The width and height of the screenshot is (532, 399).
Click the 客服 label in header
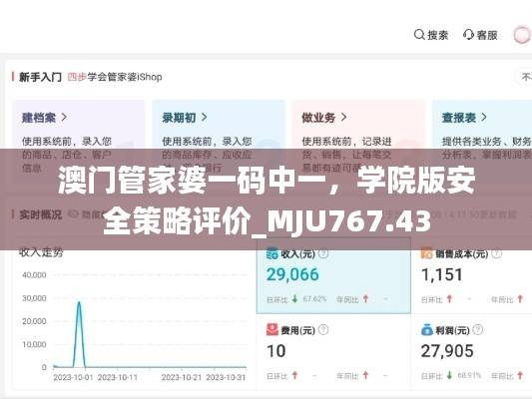click(x=487, y=35)
